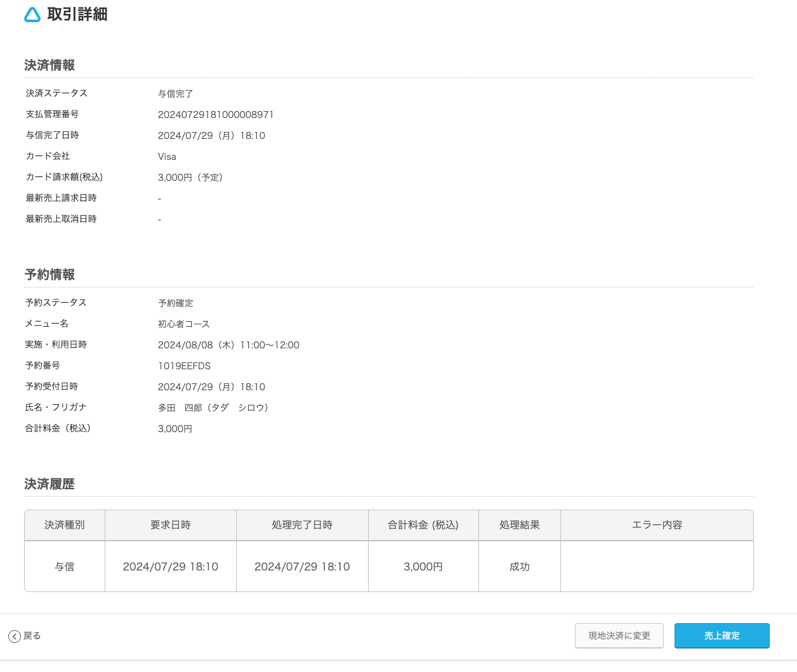
Task: Click the 成功 result cell
Action: pyautogui.click(x=520, y=567)
